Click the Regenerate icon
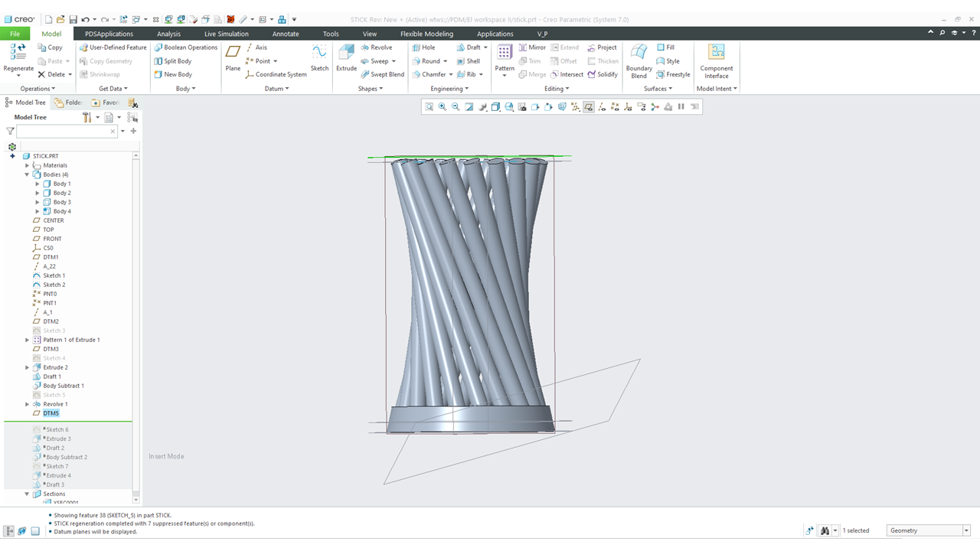Image resolution: width=980 pixels, height=551 pixels. pos(18,52)
